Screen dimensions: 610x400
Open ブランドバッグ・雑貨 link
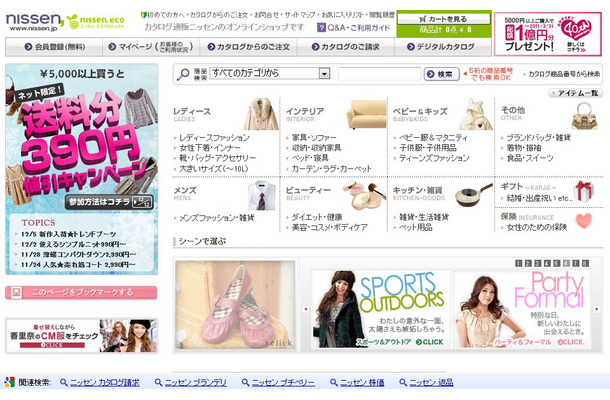point(538,137)
